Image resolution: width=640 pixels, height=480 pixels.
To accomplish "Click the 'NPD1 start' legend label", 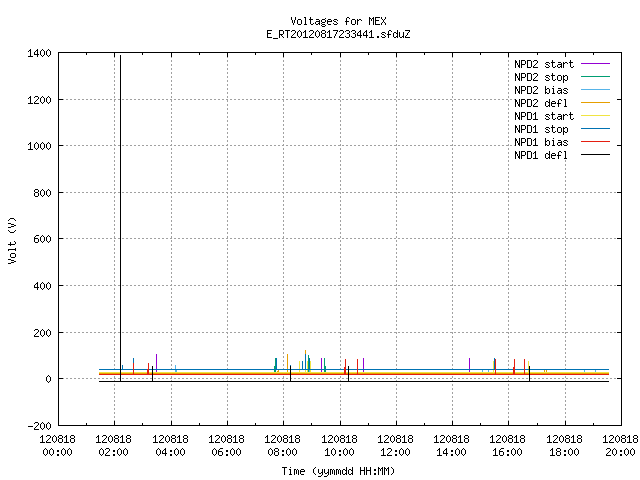I will coord(544,116).
